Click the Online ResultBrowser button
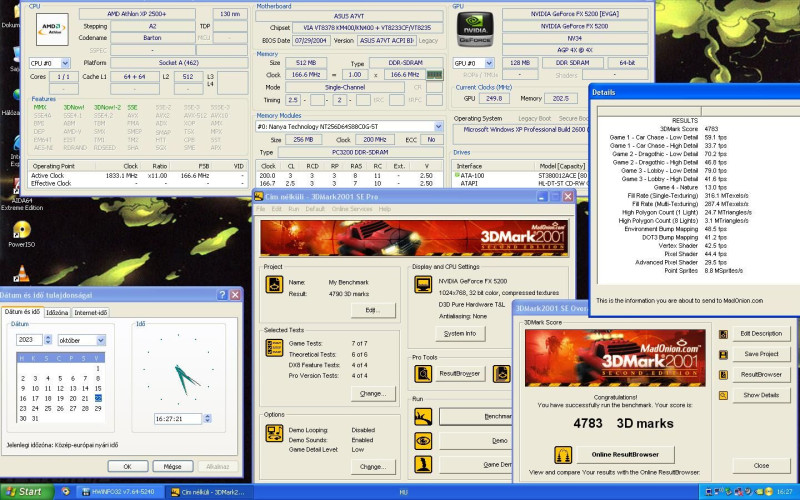 (x=625, y=454)
